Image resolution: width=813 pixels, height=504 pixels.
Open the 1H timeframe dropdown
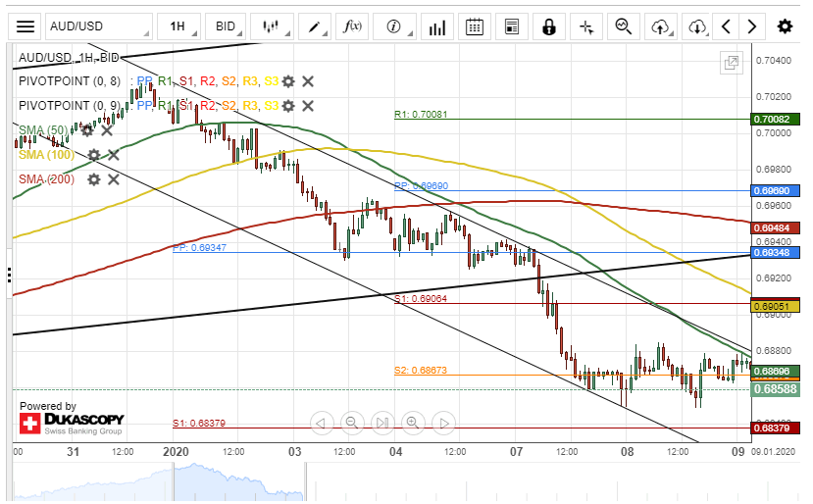tap(178, 26)
